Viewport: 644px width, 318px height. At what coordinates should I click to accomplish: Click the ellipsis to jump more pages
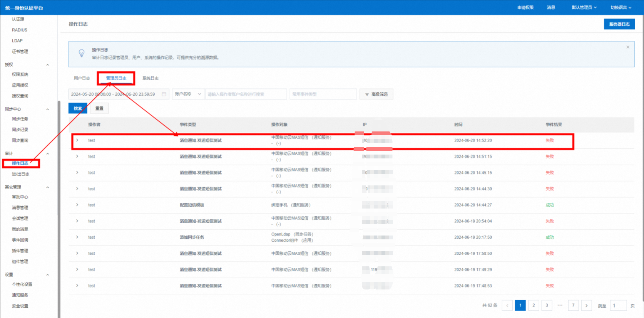(560, 305)
